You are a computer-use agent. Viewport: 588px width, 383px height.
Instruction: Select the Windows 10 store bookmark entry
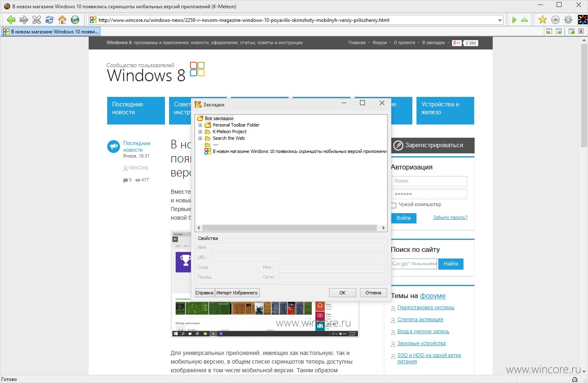point(299,151)
